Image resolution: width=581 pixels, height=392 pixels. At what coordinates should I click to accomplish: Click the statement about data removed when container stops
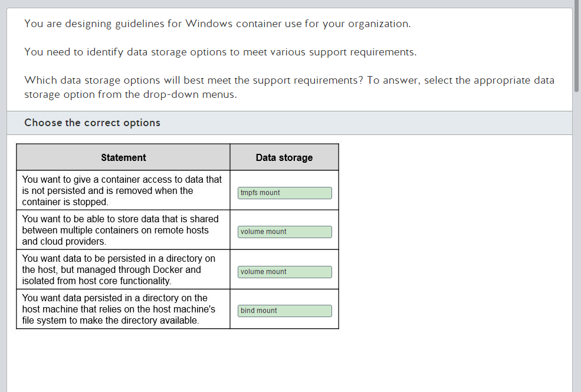click(x=122, y=190)
